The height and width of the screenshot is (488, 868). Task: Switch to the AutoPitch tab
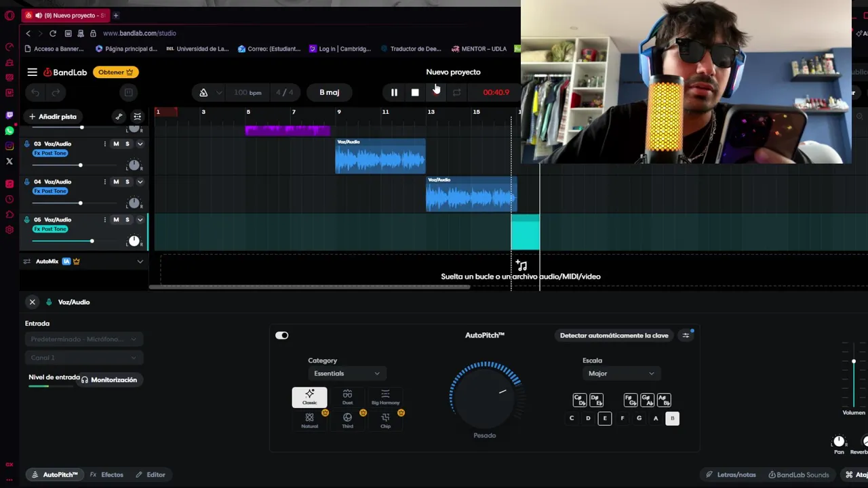pos(56,474)
